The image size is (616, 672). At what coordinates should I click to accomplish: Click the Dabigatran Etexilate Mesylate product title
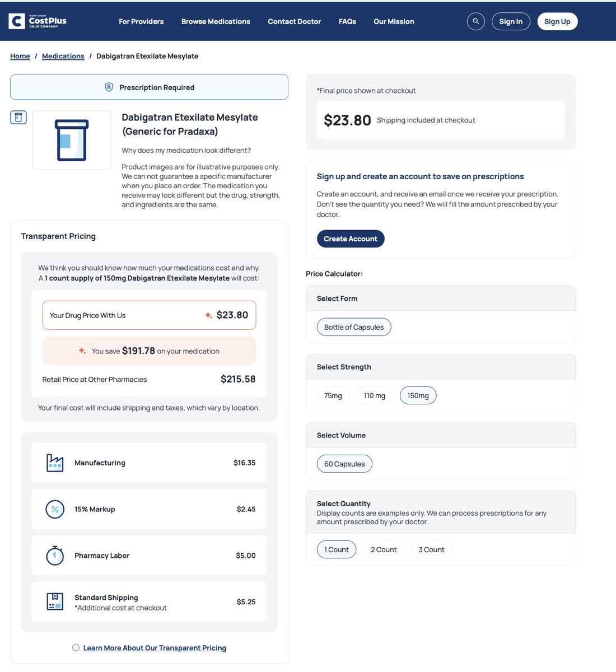pos(190,124)
